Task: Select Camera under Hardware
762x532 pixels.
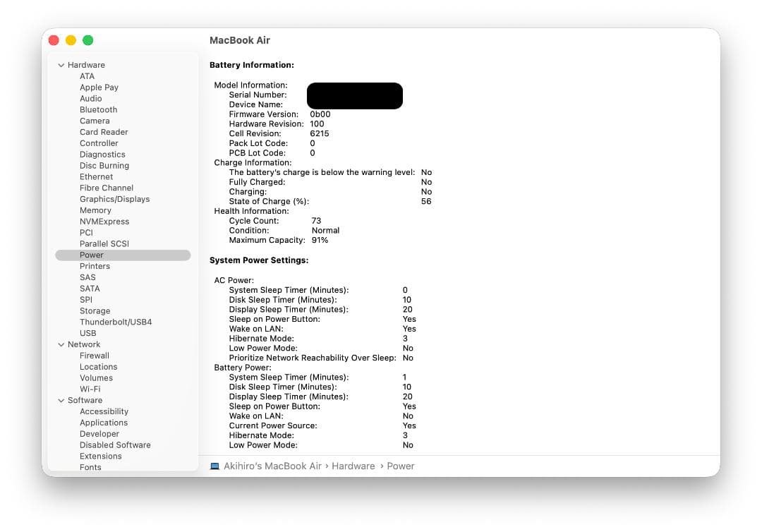Action: tap(95, 121)
